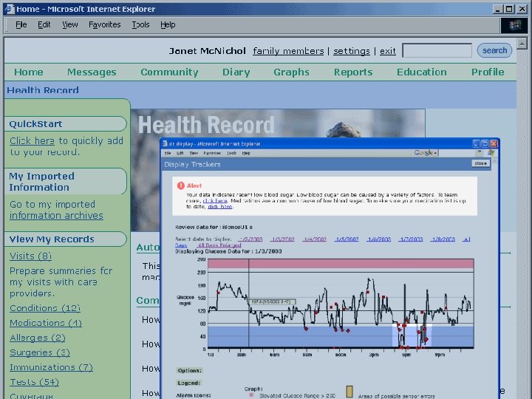Click the Legend: label below the graph
Image resolution: width=532 pixels, height=399 pixels.
point(189,383)
